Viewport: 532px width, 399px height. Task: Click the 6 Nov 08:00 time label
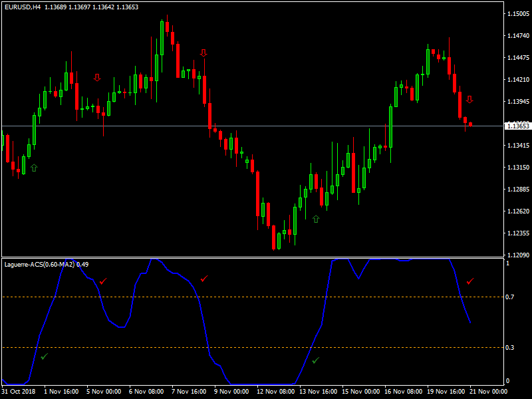tap(146, 392)
